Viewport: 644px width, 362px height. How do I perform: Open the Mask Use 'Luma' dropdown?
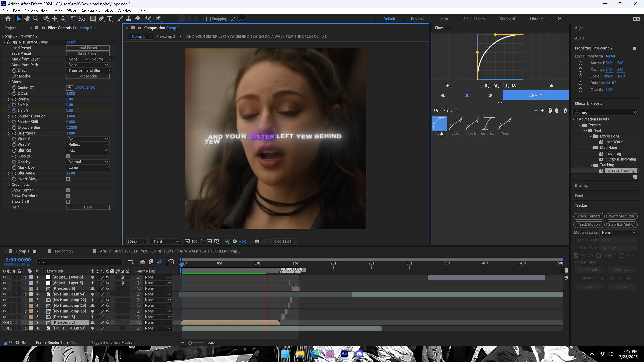pos(88,168)
